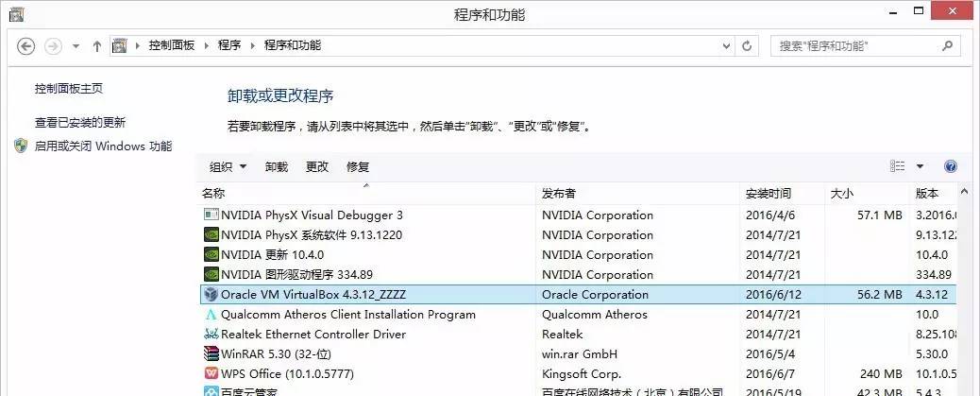Sort by the 发布者 column header
The width and height of the screenshot is (980, 396).
pyautogui.click(x=637, y=194)
